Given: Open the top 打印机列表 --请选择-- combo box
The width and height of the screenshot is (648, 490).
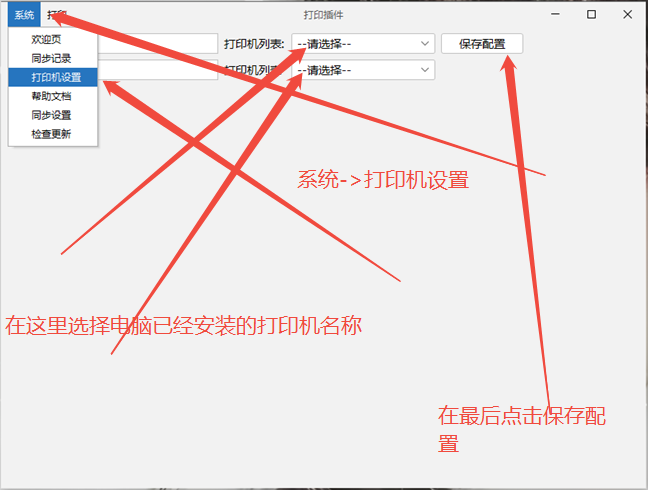Looking at the screenshot, I should pos(363,43).
